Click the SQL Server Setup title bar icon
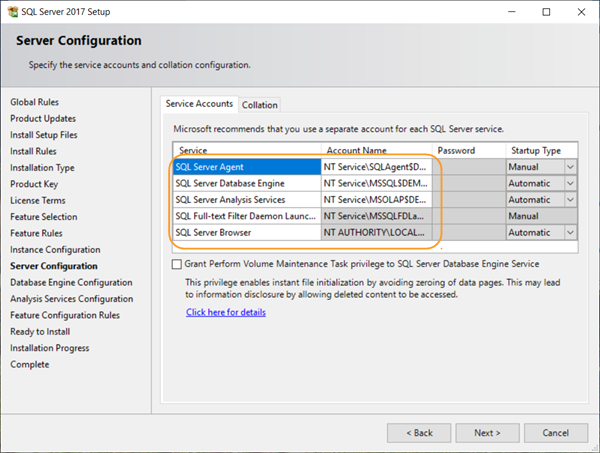 14,12
